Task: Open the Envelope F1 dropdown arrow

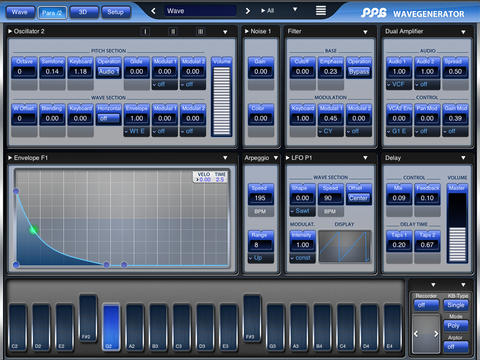Action: click(x=225, y=158)
